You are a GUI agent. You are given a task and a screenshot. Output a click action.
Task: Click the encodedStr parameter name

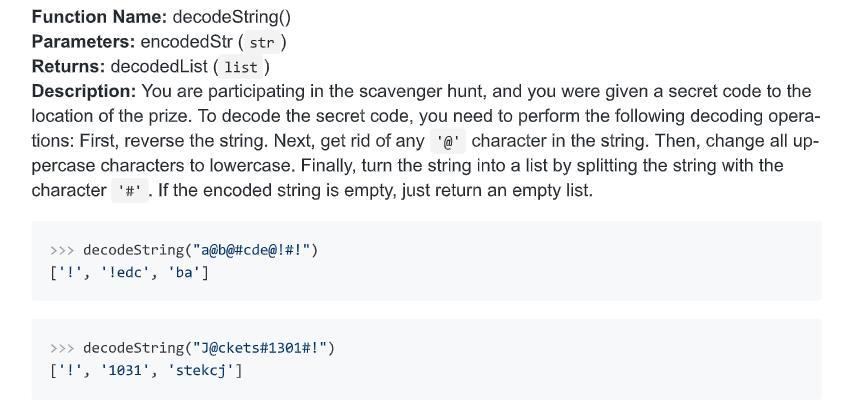pyautogui.click(x=187, y=42)
